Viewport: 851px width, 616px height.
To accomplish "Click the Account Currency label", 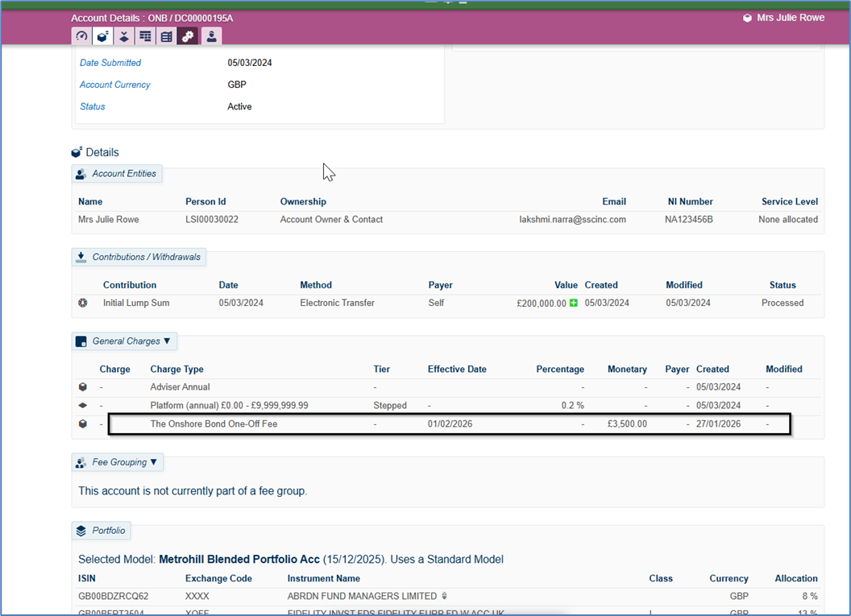I will [x=115, y=85].
